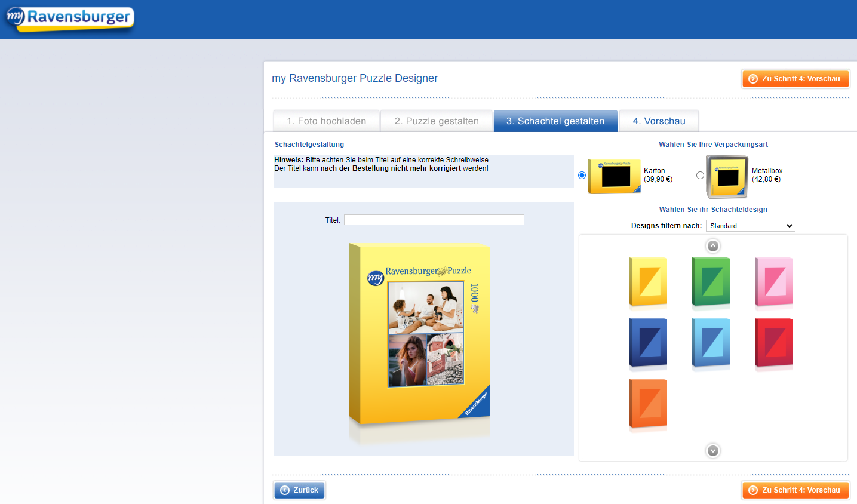Click the my Ravensburger logo

[x=70, y=18]
